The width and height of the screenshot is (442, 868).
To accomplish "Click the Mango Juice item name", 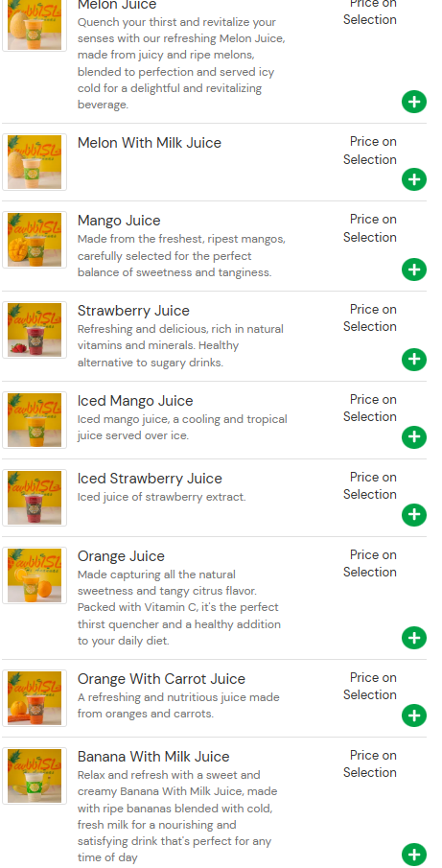I will coord(119,221).
